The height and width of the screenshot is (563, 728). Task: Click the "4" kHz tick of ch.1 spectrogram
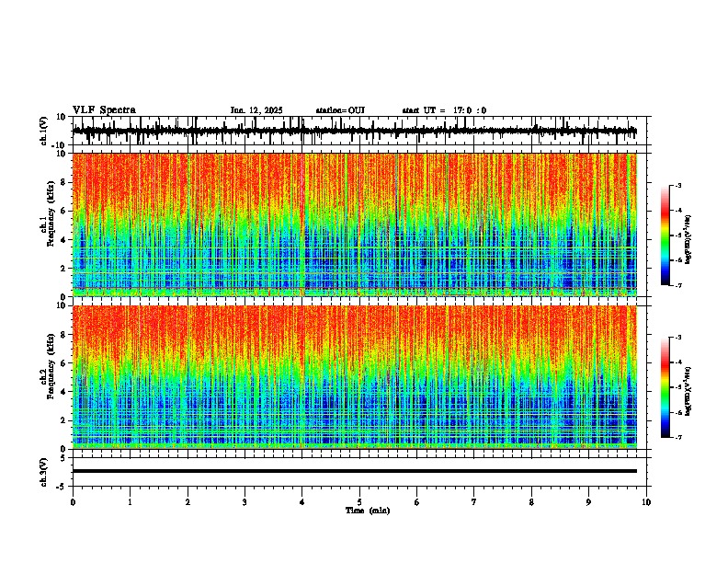pos(63,240)
